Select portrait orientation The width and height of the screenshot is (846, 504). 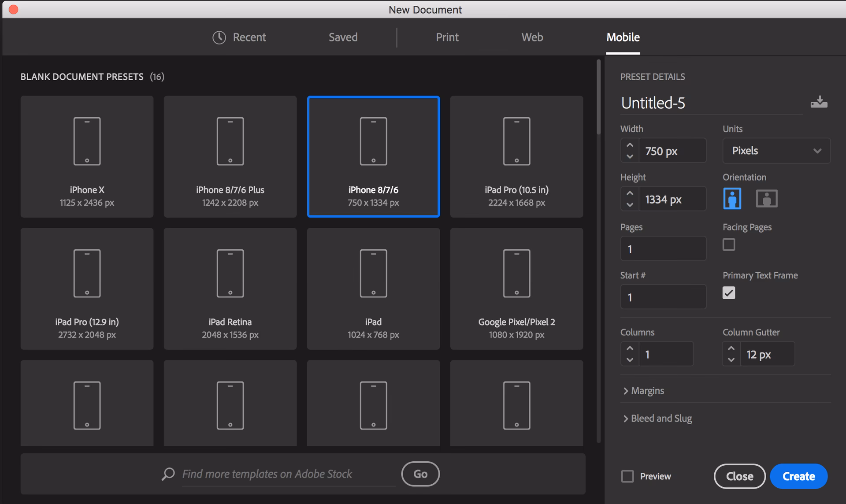[731, 198]
